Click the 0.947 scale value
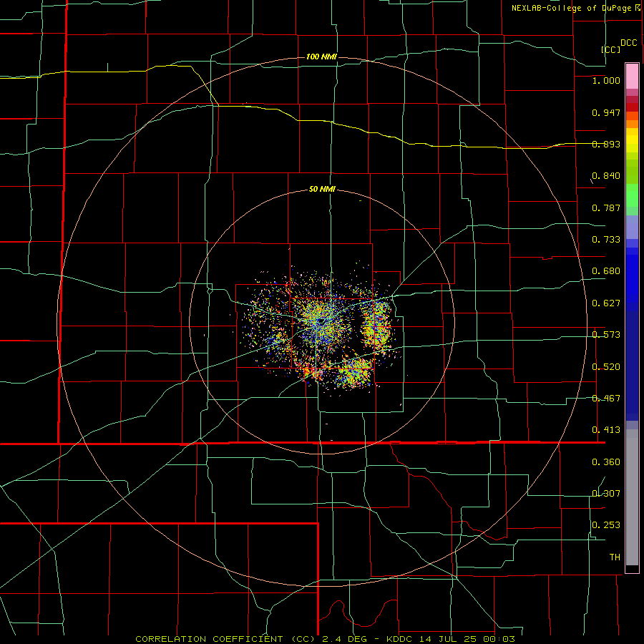This screenshot has width=644, height=644. click(606, 112)
